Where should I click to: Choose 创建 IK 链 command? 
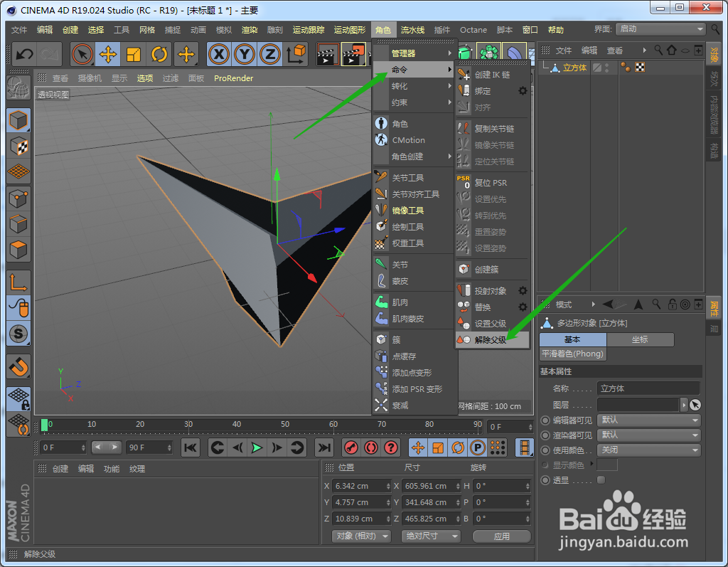coord(492,75)
